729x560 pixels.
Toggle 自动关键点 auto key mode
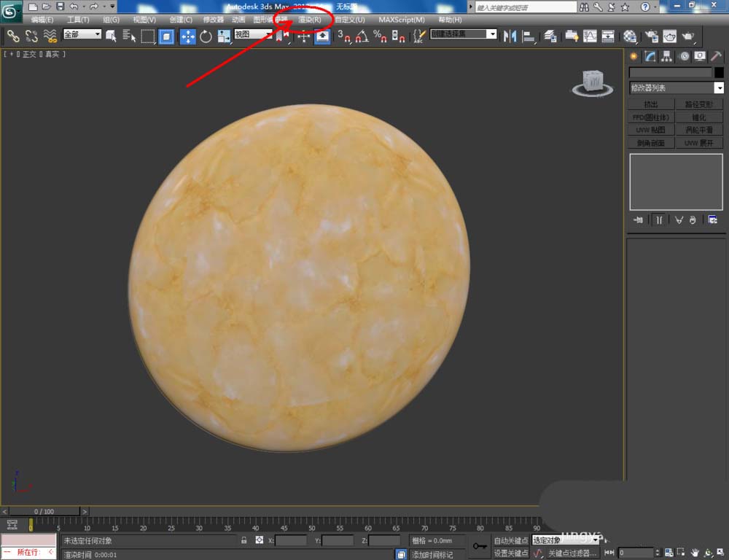click(x=510, y=540)
